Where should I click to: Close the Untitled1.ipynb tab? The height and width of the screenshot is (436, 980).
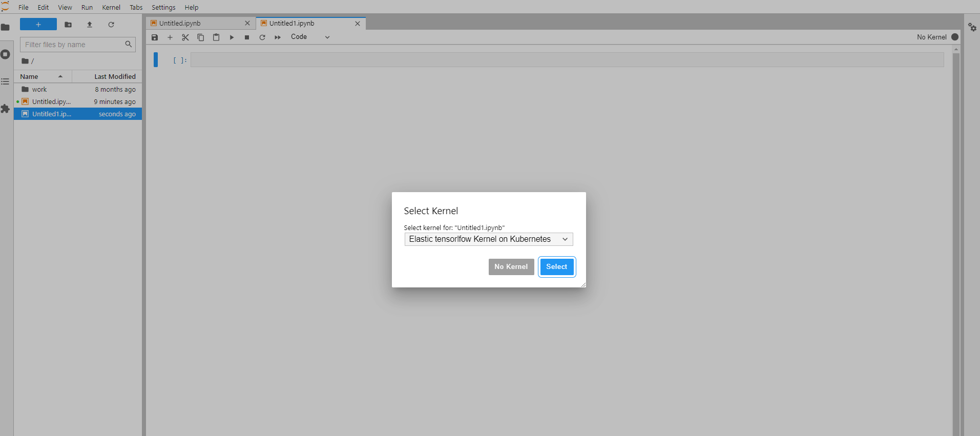tap(358, 24)
